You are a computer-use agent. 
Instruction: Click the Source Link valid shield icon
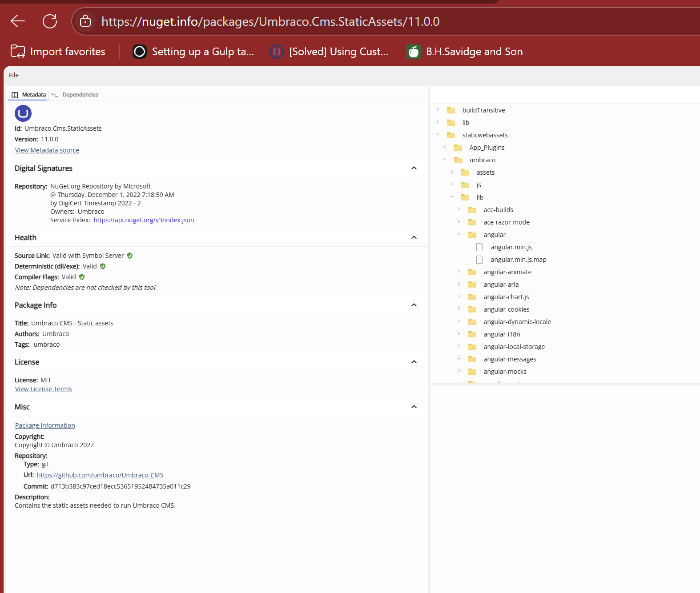point(130,256)
